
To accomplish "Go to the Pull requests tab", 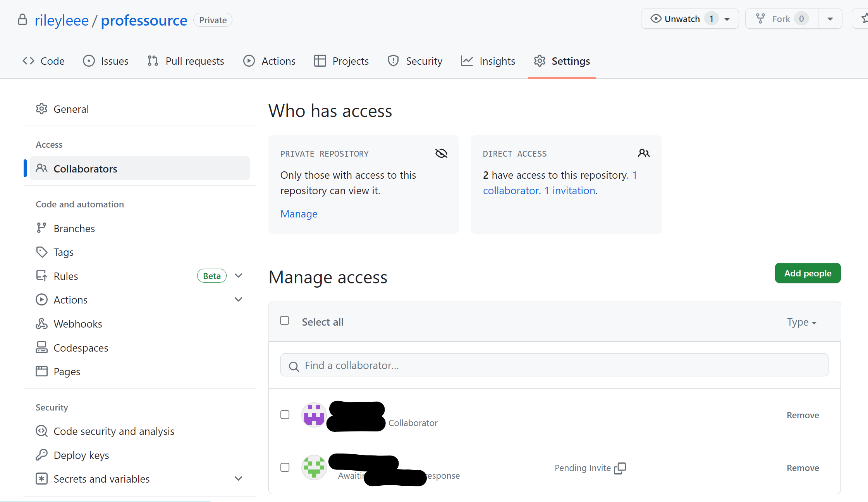I will (186, 61).
